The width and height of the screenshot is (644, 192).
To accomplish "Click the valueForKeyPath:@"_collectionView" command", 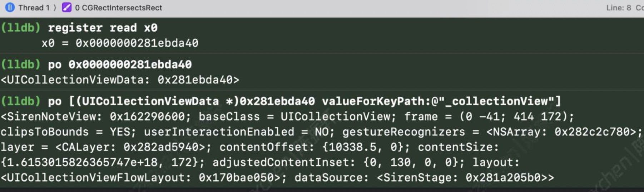I will click(441, 101).
